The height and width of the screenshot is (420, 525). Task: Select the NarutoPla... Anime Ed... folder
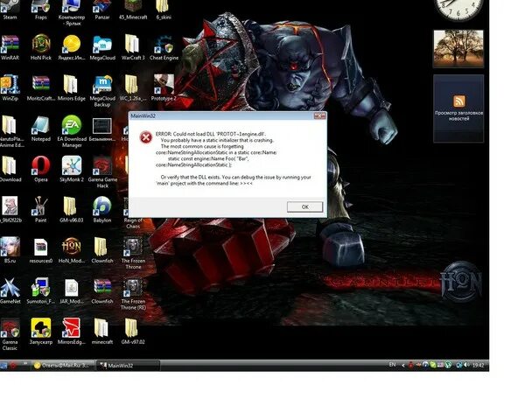pyautogui.click(x=10, y=131)
